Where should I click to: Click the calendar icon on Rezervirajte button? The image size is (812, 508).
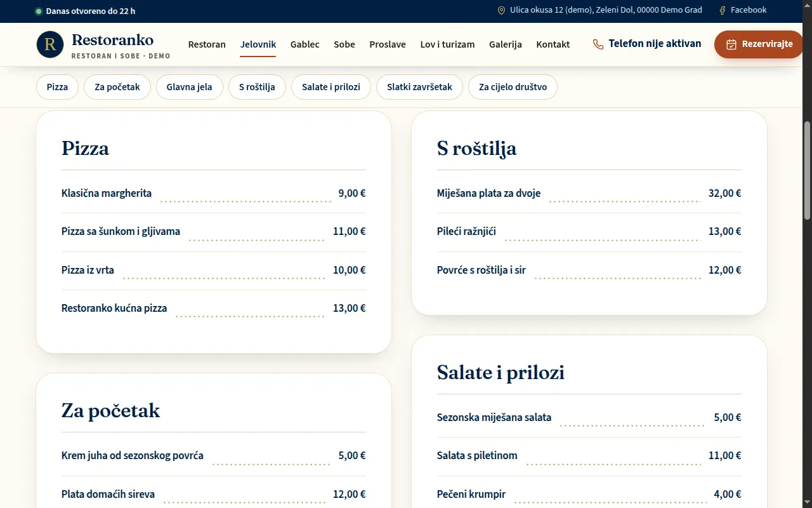(731, 44)
